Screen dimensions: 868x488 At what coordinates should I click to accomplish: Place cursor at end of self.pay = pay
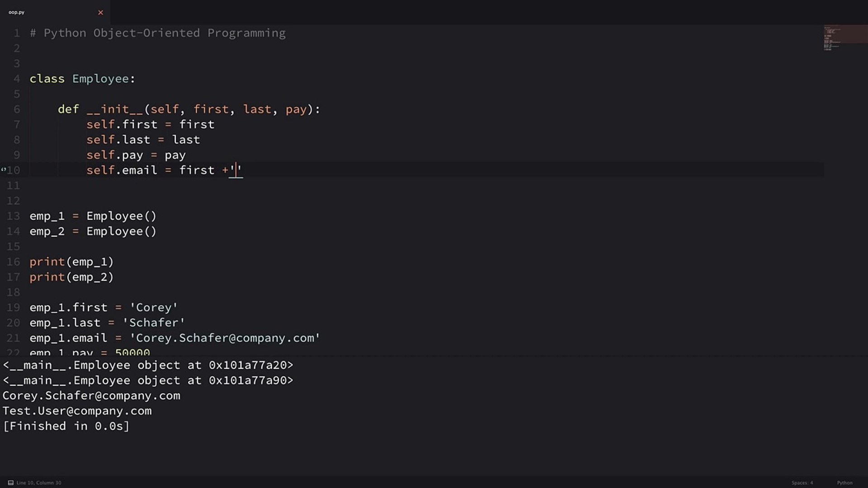click(186, 155)
